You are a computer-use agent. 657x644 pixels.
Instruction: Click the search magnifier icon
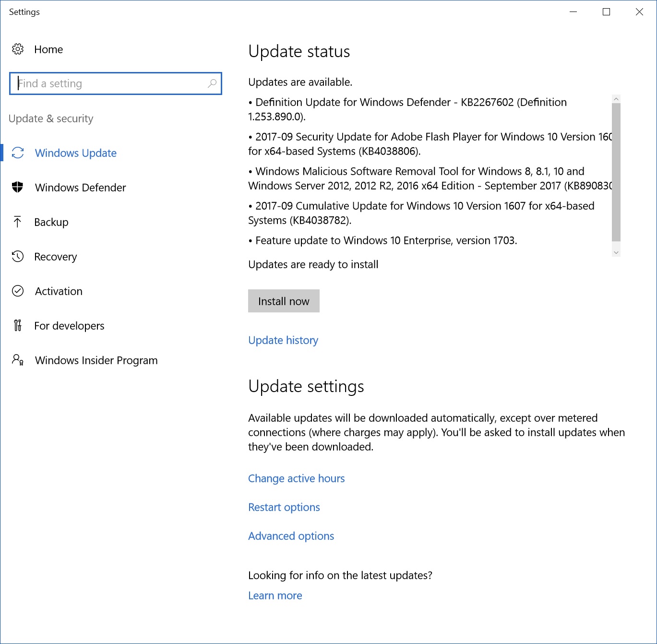(212, 83)
